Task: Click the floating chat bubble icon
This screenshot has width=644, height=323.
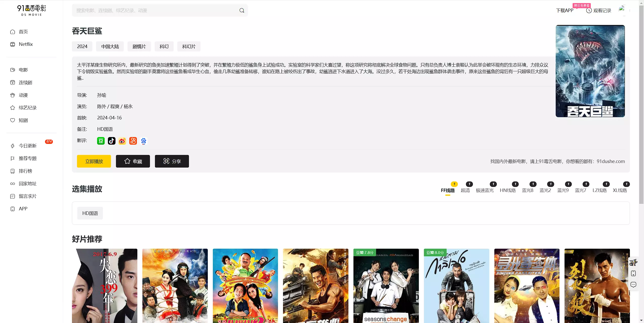Action: [633, 285]
